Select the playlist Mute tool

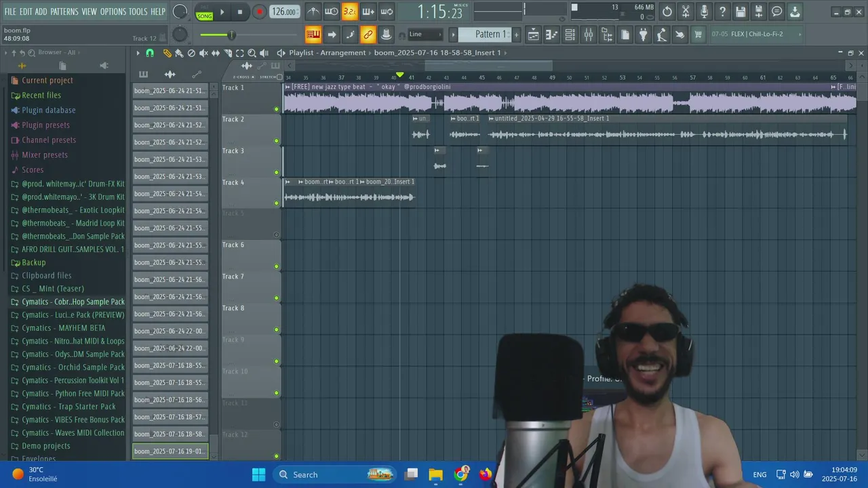[x=203, y=53]
